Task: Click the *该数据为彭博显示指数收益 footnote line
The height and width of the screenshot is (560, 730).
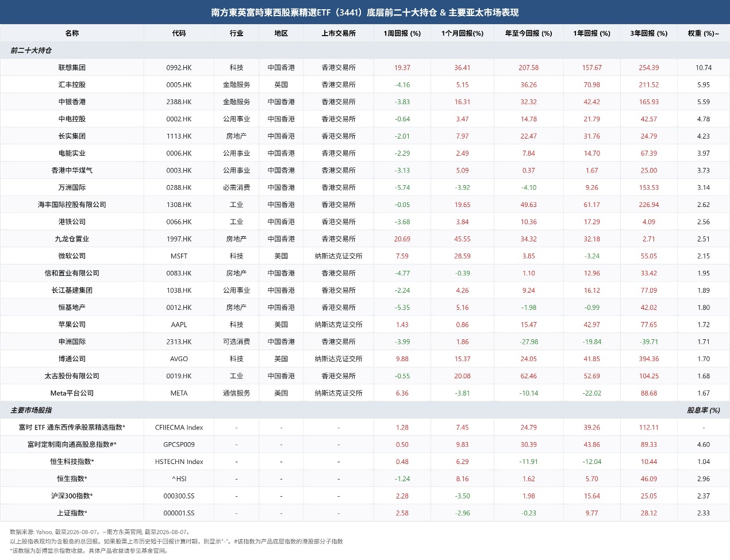Action: point(90,551)
